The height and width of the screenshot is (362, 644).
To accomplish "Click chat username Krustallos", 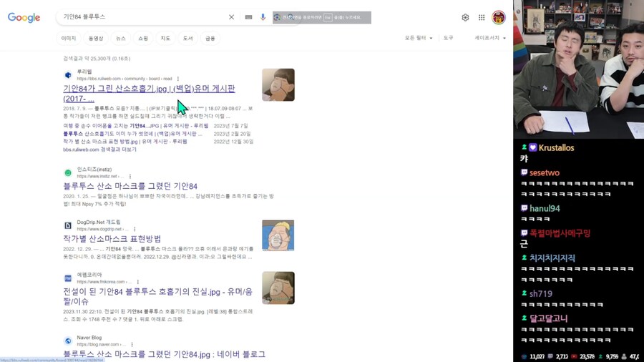I will click(x=556, y=147).
